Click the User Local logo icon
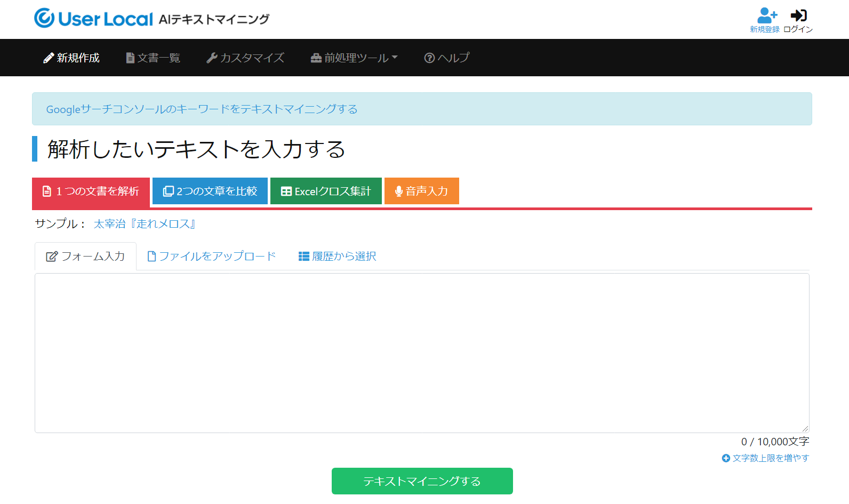This screenshot has height=504, width=849. (44, 18)
